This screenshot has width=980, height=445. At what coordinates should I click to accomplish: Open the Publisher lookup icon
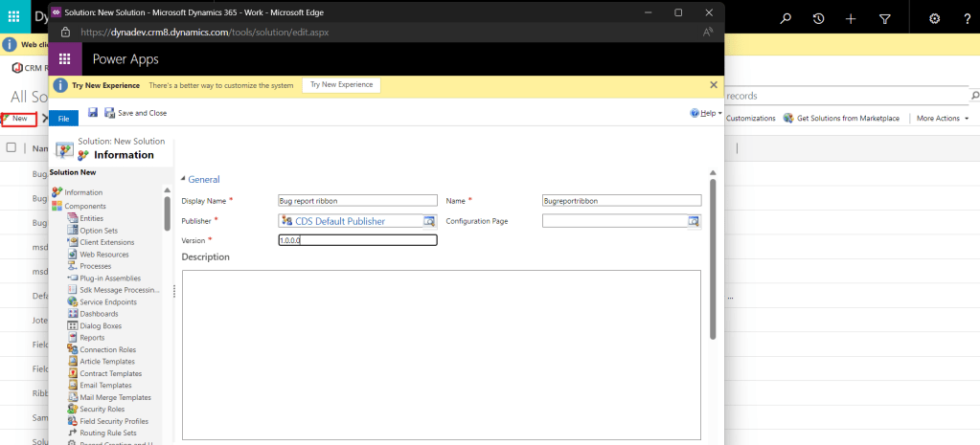pos(430,221)
